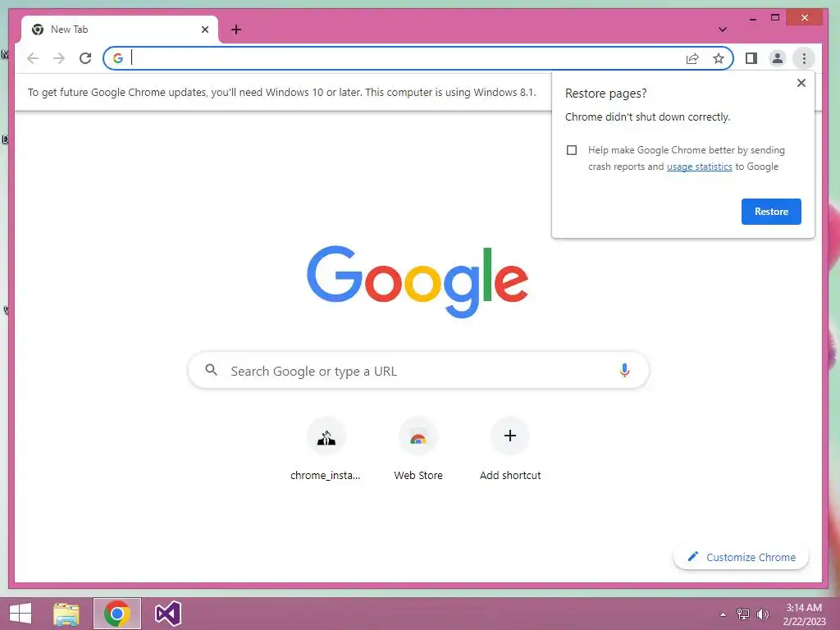The height and width of the screenshot is (630, 840).
Task: Open the Windows Start button
Action: pos(21,614)
